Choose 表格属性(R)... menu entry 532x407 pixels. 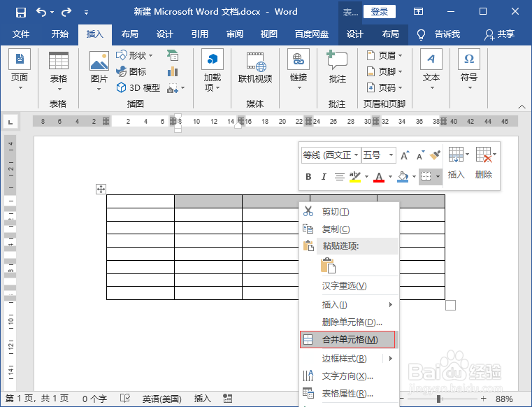click(349, 394)
